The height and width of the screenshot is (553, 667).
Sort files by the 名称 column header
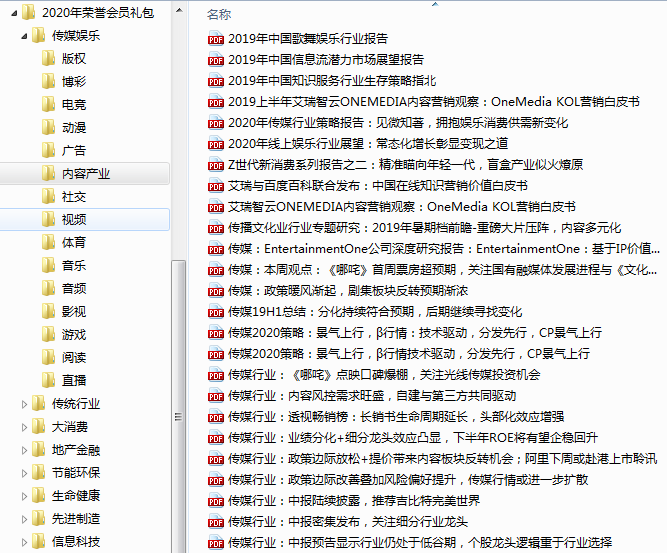click(x=219, y=14)
